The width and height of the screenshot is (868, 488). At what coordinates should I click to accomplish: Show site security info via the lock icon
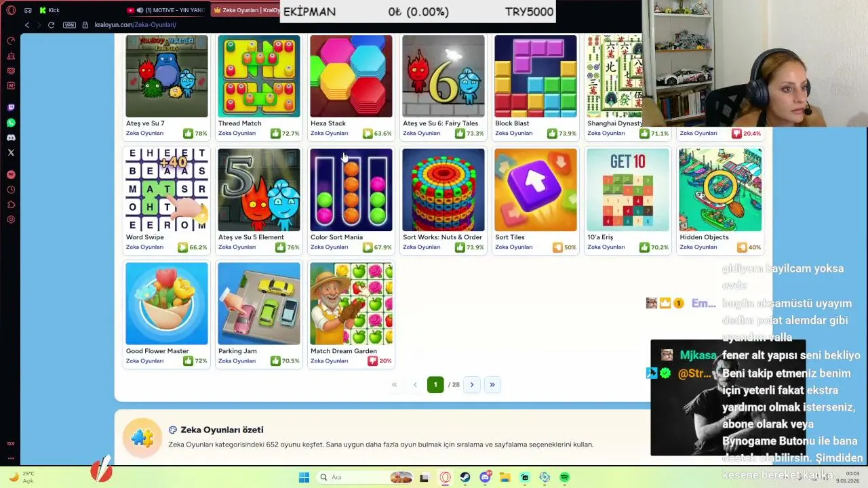click(x=85, y=25)
